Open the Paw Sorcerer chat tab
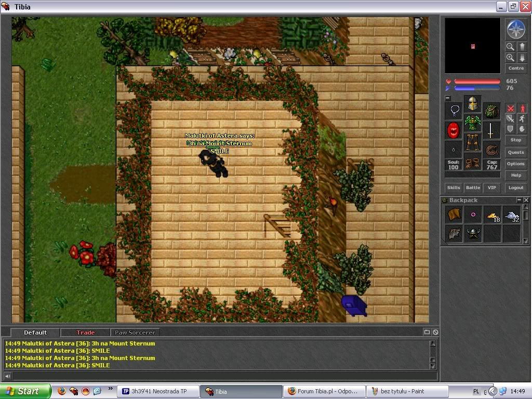 coord(135,332)
